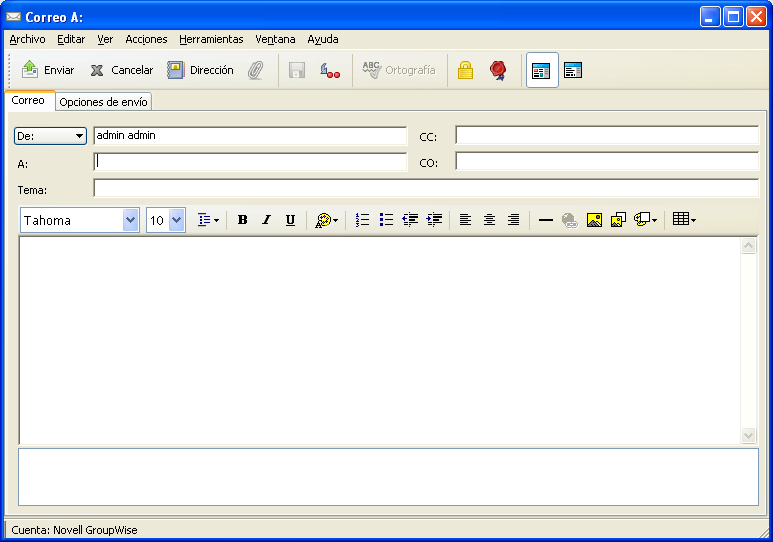Click the CC: input field
The height and width of the screenshot is (542, 773).
pyautogui.click(x=607, y=135)
